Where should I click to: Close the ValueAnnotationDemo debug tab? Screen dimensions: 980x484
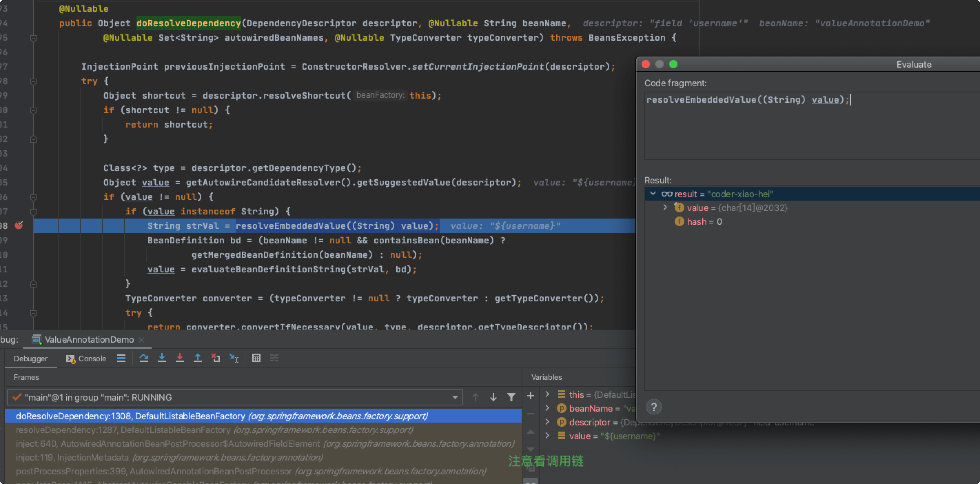pyautogui.click(x=142, y=340)
